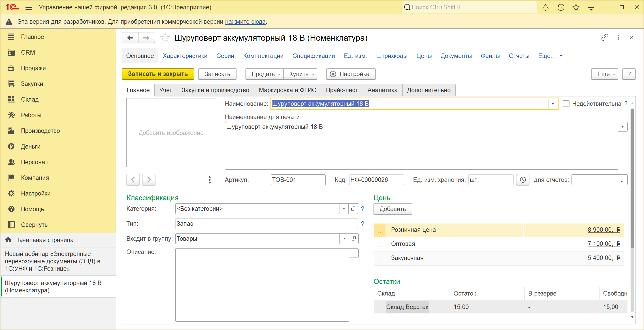Open help question mark button in toolbar
Image resolution: width=644 pixels, height=330 pixels.
point(629,74)
